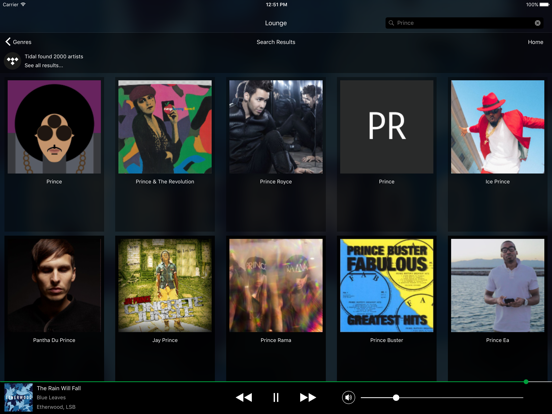
Task: Open the now playing album artwork
Action: (18, 397)
